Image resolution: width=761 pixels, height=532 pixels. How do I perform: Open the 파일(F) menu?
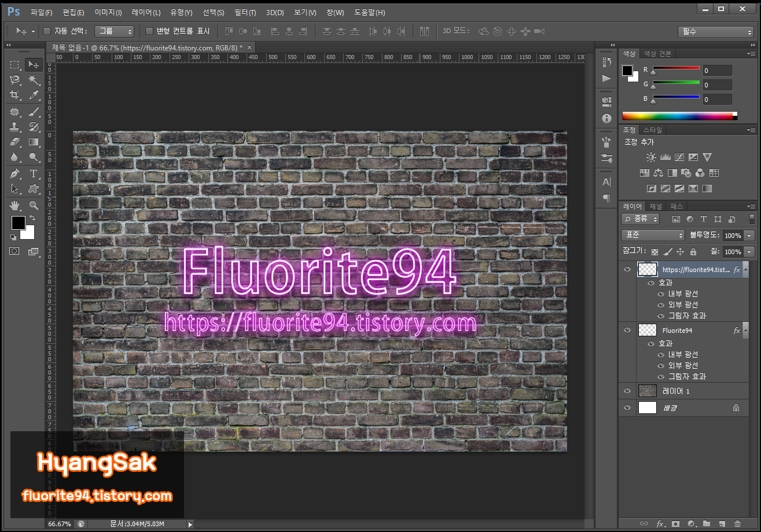[42, 12]
